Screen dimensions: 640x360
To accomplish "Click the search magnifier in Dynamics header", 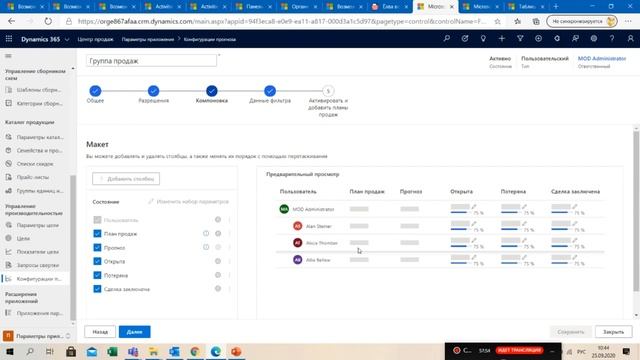I will tap(447, 38).
